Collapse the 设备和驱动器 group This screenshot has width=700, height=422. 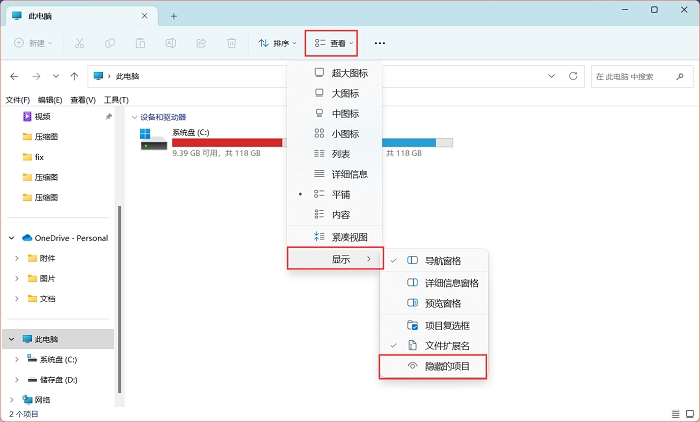click(x=134, y=117)
